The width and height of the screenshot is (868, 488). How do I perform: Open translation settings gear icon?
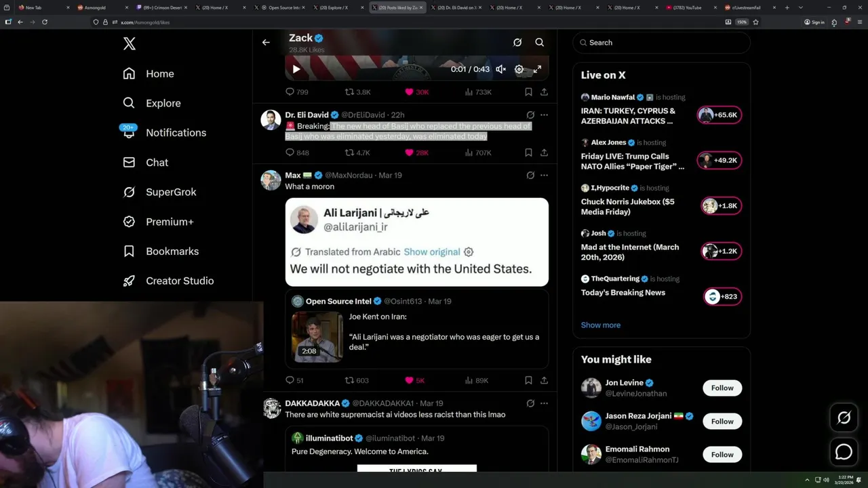[x=468, y=251]
